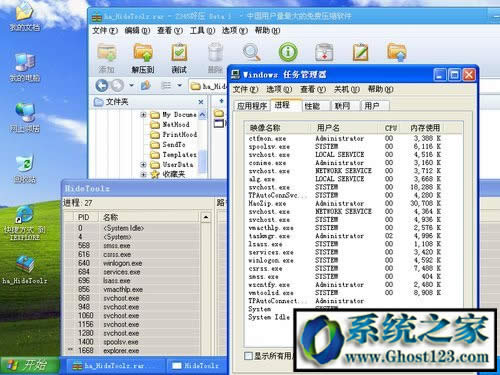
Task: Switch to the Users tab
Action: (375, 106)
